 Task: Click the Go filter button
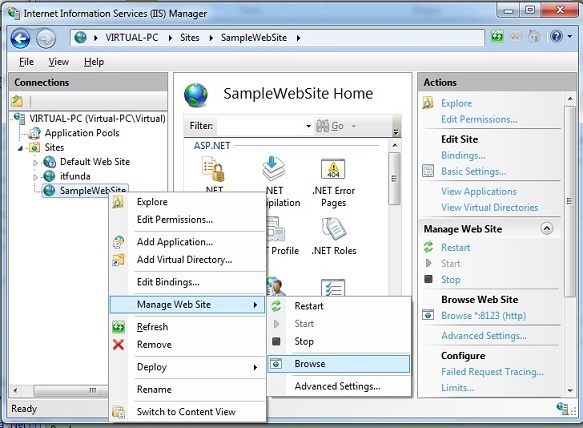(x=330, y=126)
